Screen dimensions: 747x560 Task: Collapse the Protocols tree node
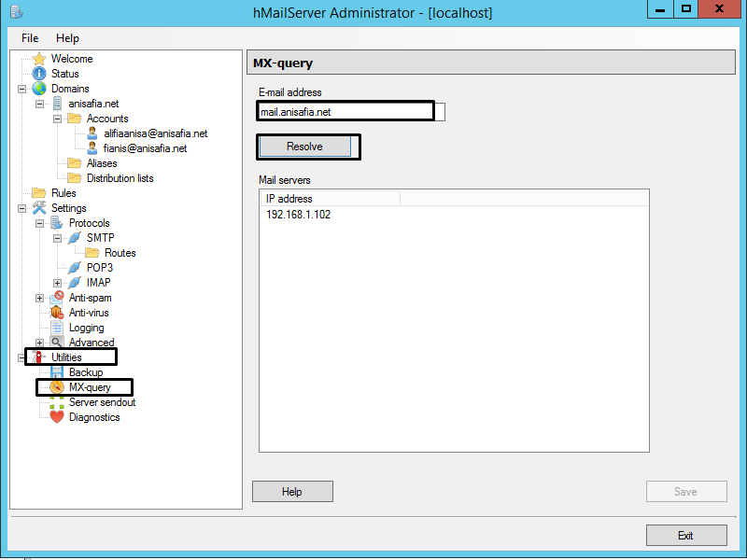pos(39,223)
